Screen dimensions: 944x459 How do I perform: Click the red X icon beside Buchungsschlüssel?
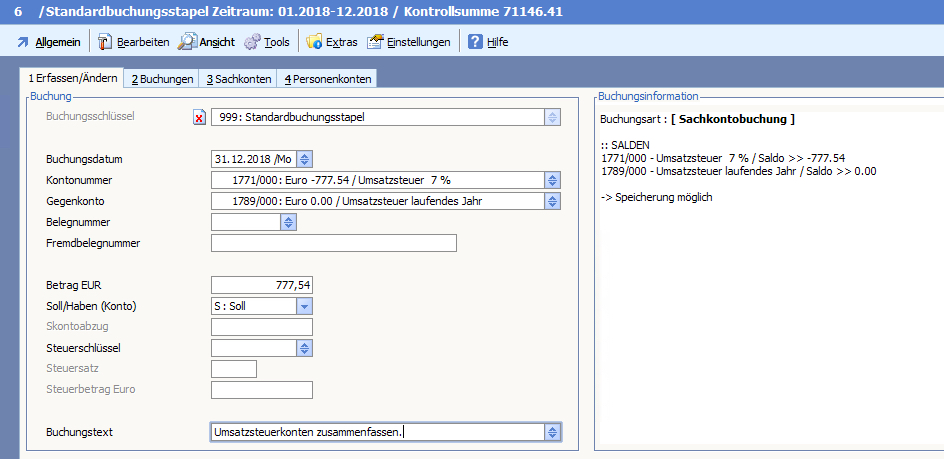pyautogui.click(x=199, y=117)
